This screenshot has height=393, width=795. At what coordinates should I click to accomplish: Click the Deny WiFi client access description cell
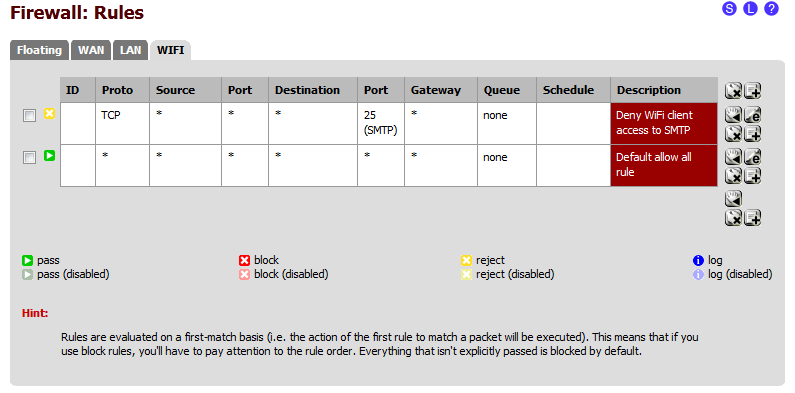664,123
